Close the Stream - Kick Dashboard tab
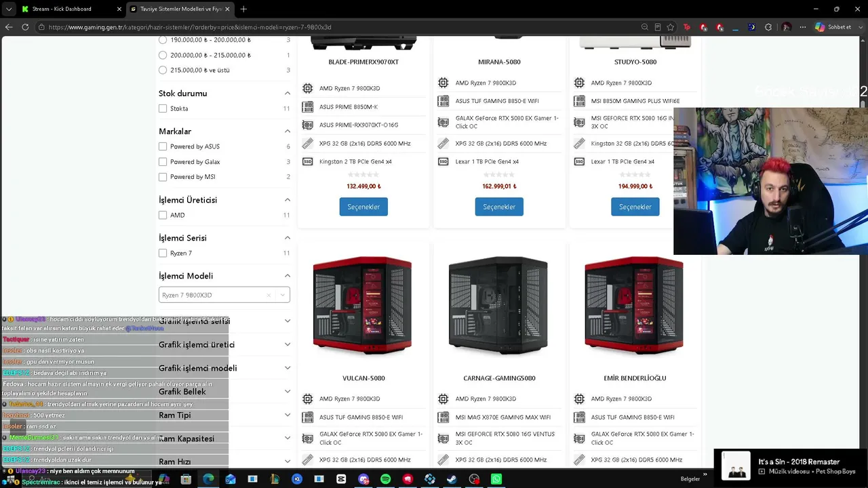Screen dimensions: 868x488 (x=119, y=9)
